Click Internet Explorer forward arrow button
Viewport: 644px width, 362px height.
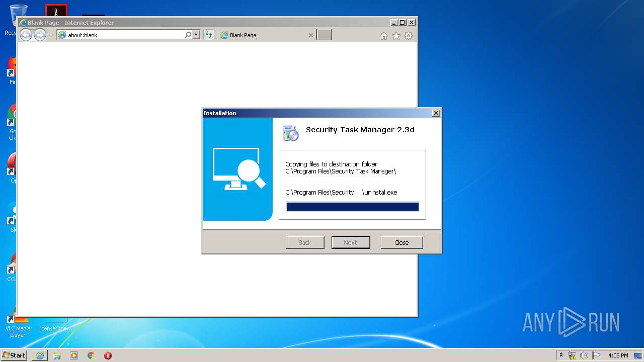click(40, 35)
